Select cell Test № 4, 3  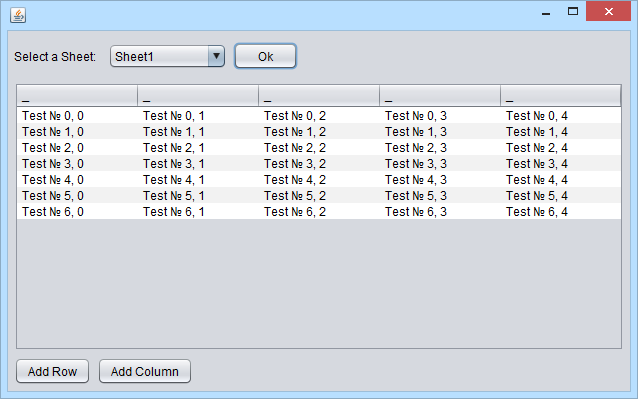[x=440, y=179]
